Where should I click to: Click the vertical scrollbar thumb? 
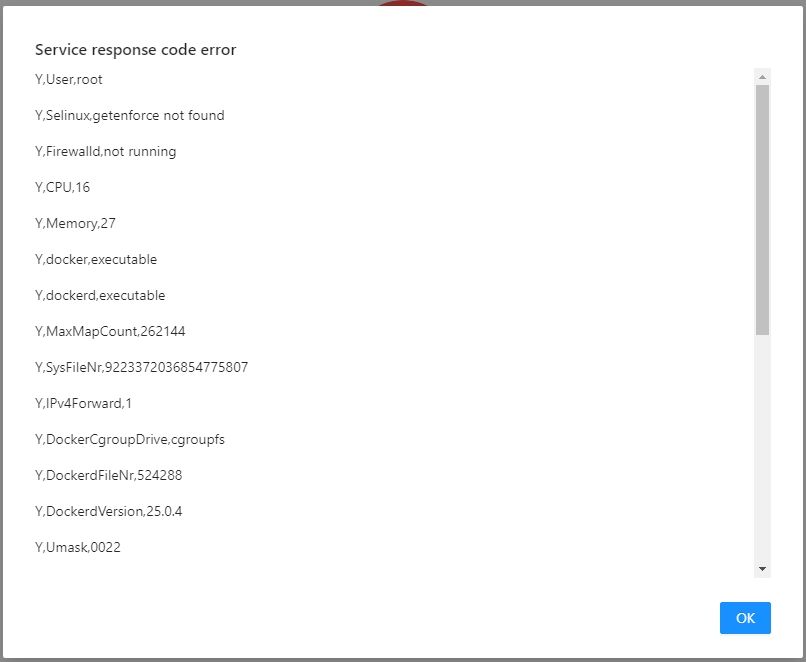(x=763, y=210)
